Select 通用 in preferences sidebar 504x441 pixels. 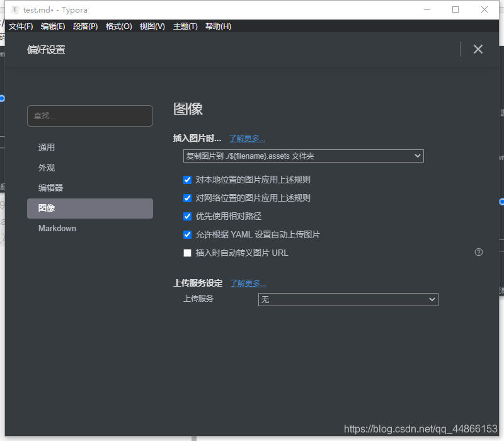click(90, 147)
